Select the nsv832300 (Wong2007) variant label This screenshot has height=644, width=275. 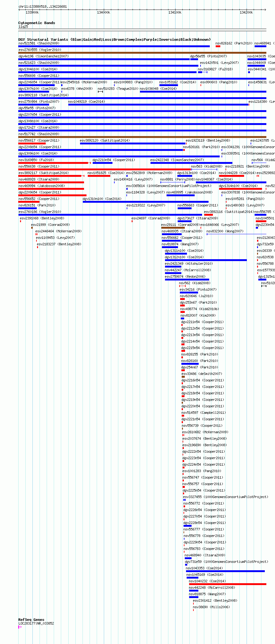[225, 231]
